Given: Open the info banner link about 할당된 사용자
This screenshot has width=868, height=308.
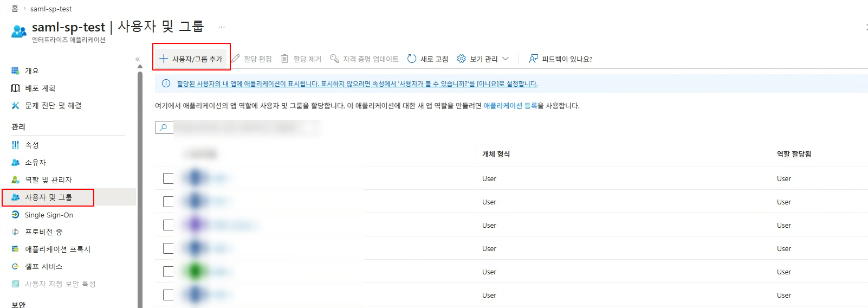Looking at the screenshot, I should (358, 84).
